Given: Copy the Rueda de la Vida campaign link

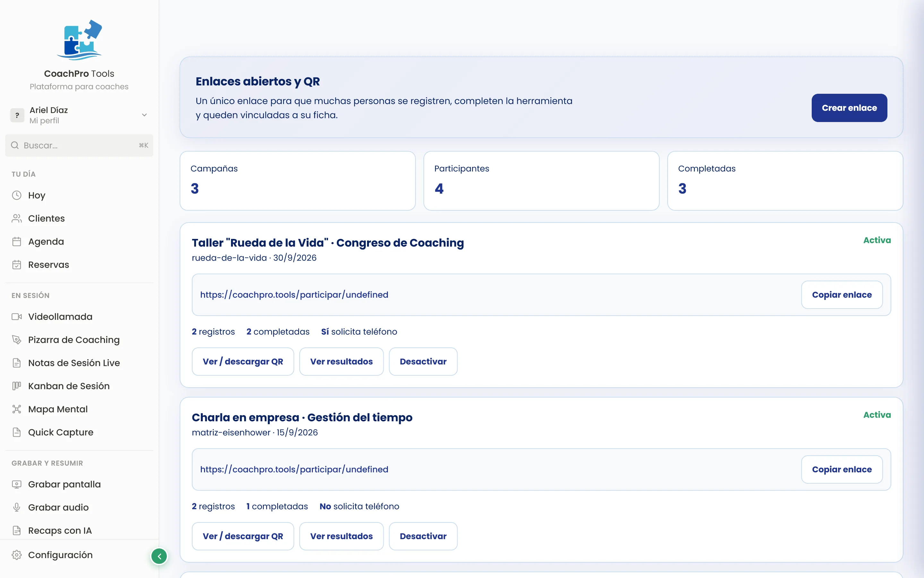Looking at the screenshot, I should pos(842,295).
